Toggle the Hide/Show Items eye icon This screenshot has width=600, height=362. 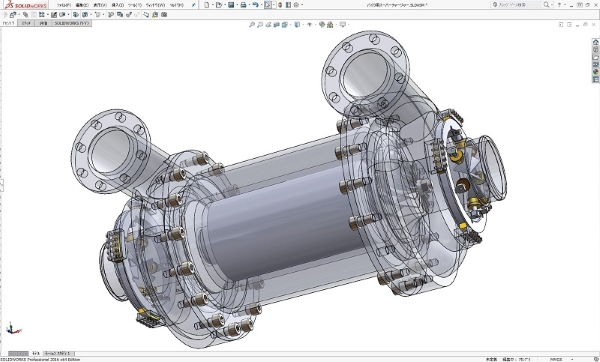[x=310, y=24]
